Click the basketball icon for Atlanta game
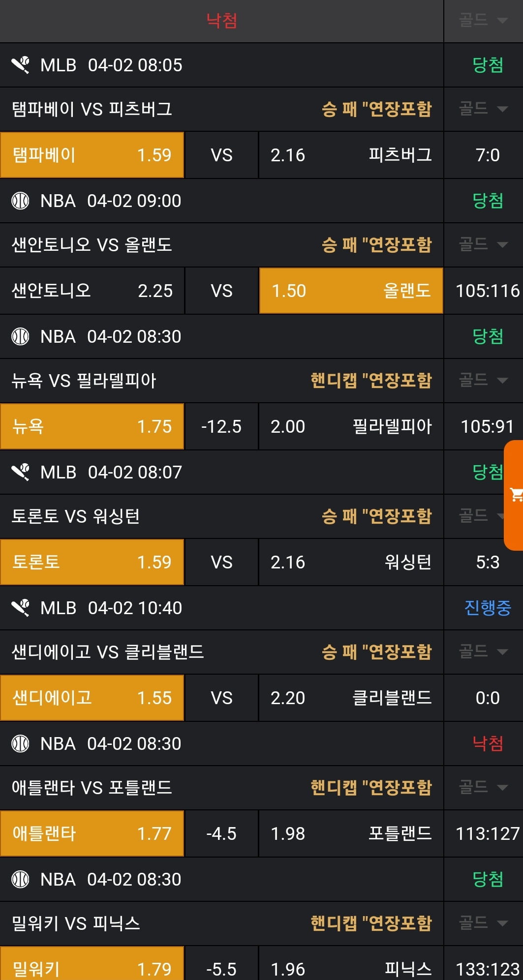 [x=21, y=743]
